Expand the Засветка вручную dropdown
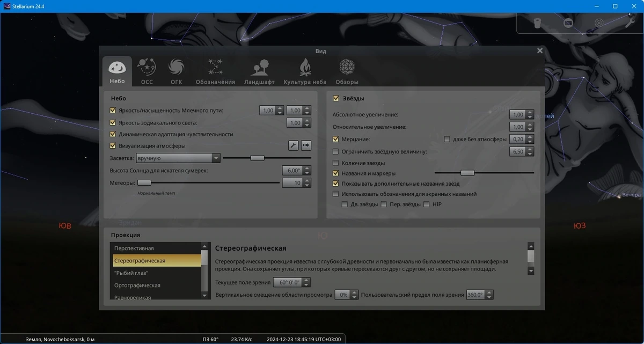Image resolution: width=644 pixels, height=344 pixels. tap(178, 158)
